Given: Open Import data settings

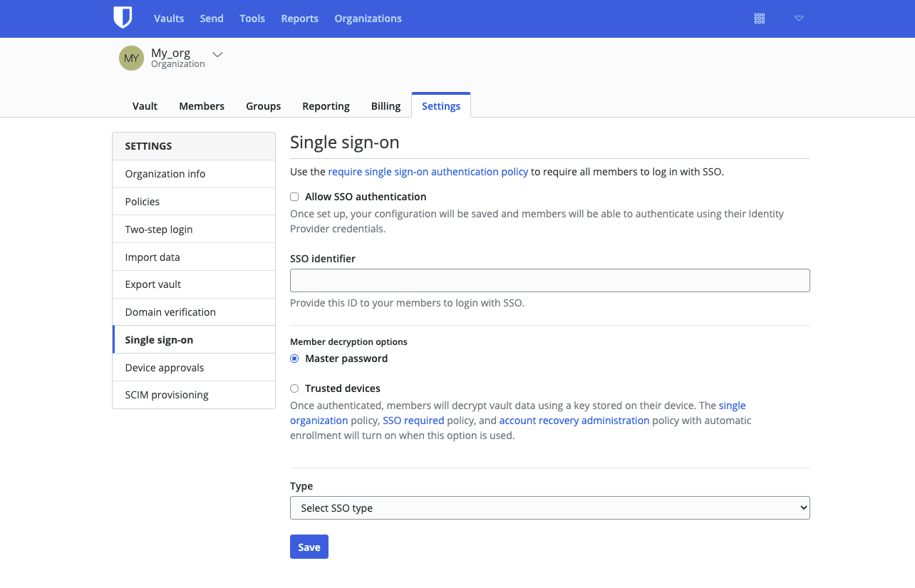Looking at the screenshot, I should click(194, 257).
